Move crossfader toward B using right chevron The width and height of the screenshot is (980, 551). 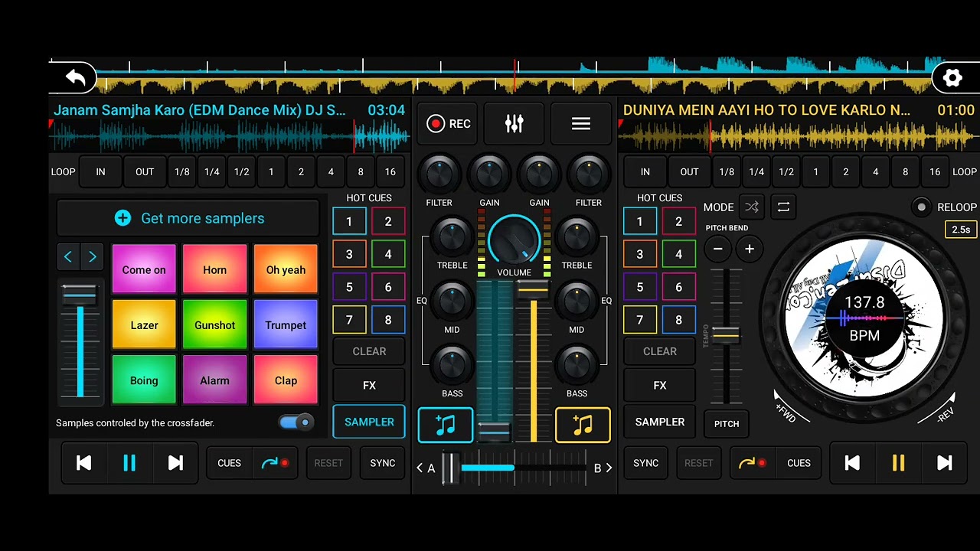coord(609,468)
